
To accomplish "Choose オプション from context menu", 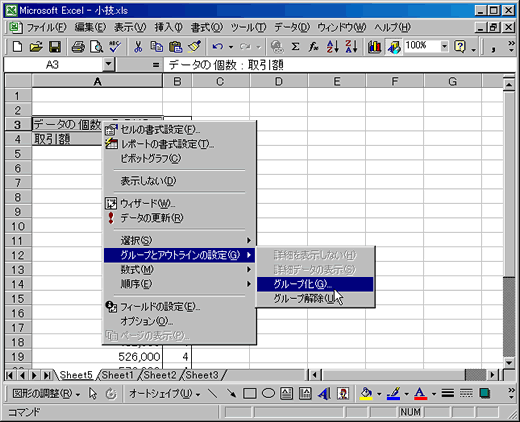I will coord(180,321).
